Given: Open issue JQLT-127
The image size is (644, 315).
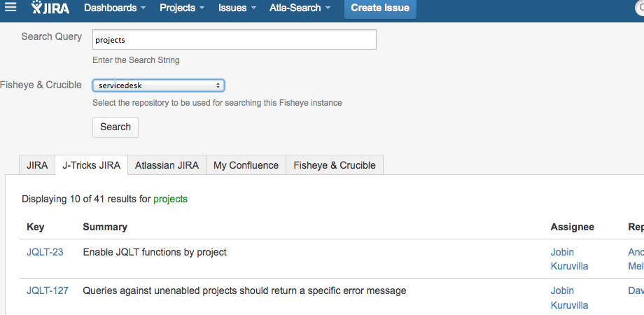Looking at the screenshot, I should point(48,290).
